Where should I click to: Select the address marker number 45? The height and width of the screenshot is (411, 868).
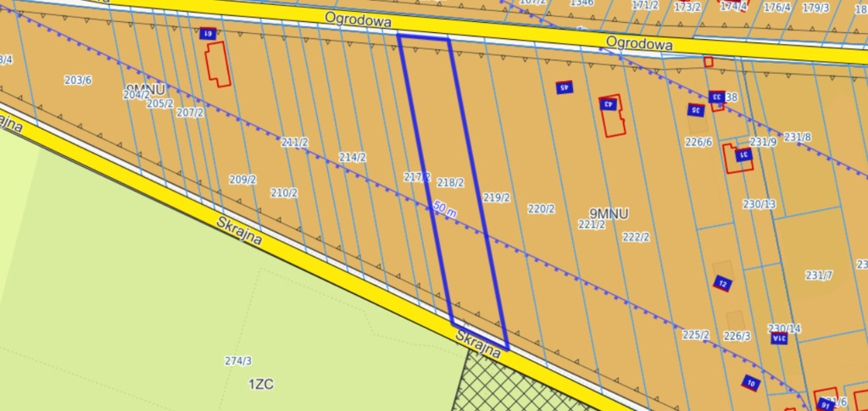(565, 86)
